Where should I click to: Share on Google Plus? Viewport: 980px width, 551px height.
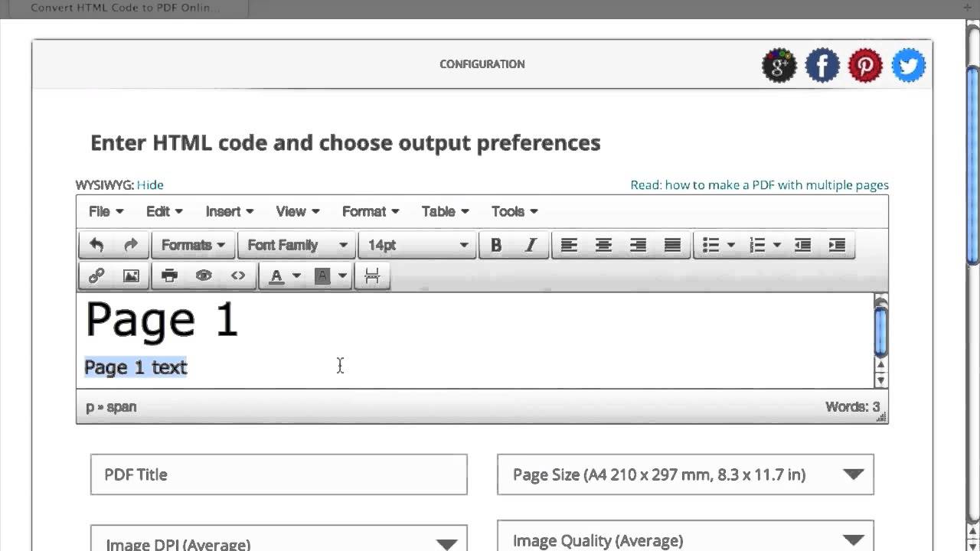click(x=779, y=66)
